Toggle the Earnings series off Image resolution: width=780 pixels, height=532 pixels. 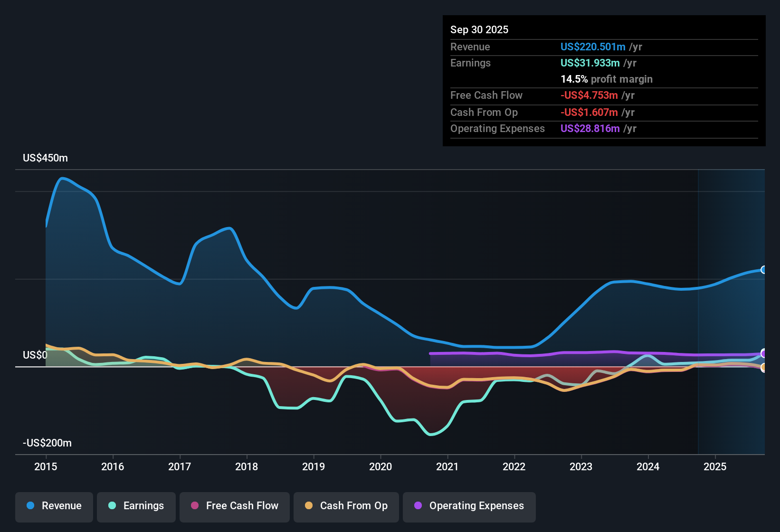(x=136, y=506)
